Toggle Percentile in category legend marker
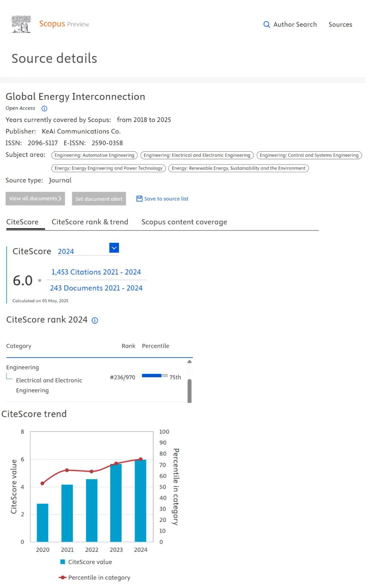Image resolution: width=384 pixels, height=588 pixels. (x=63, y=578)
